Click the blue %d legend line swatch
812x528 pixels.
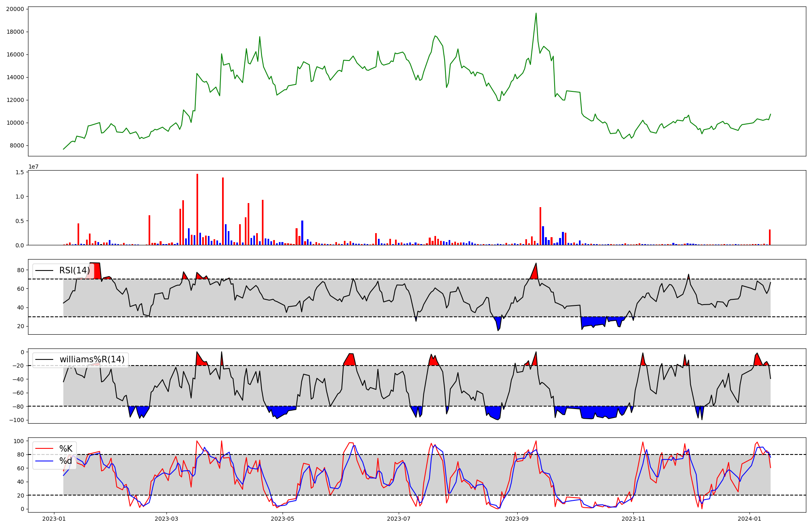pyautogui.click(x=44, y=461)
